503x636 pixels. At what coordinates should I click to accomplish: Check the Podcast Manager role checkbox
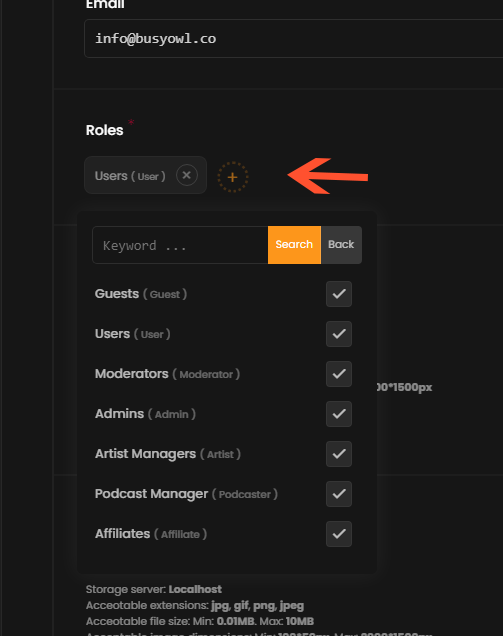click(339, 494)
